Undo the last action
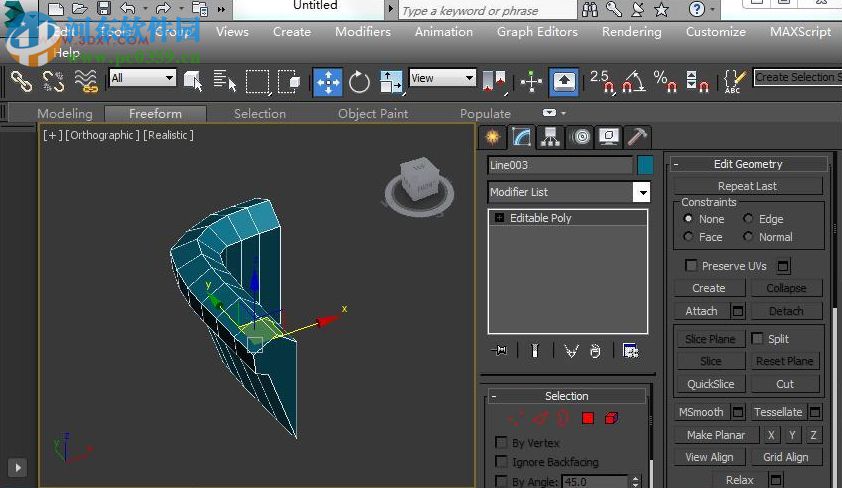The image size is (842, 488). click(x=128, y=9)
